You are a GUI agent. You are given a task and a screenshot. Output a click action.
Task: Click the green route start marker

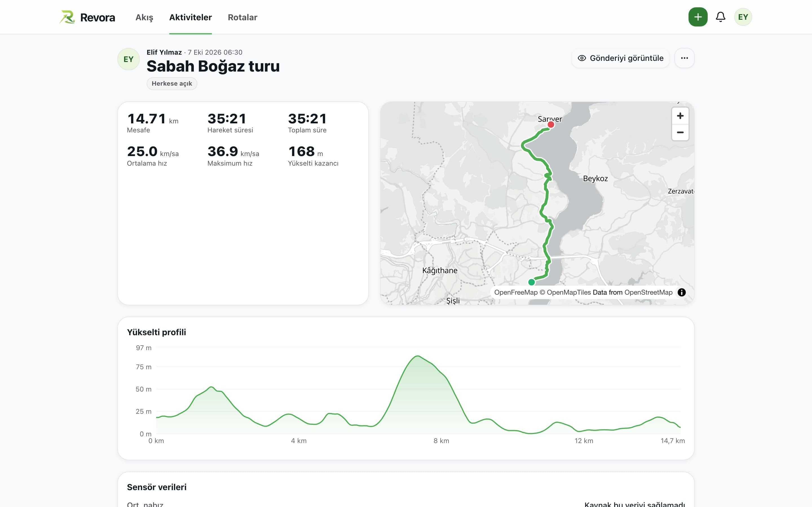531,282
